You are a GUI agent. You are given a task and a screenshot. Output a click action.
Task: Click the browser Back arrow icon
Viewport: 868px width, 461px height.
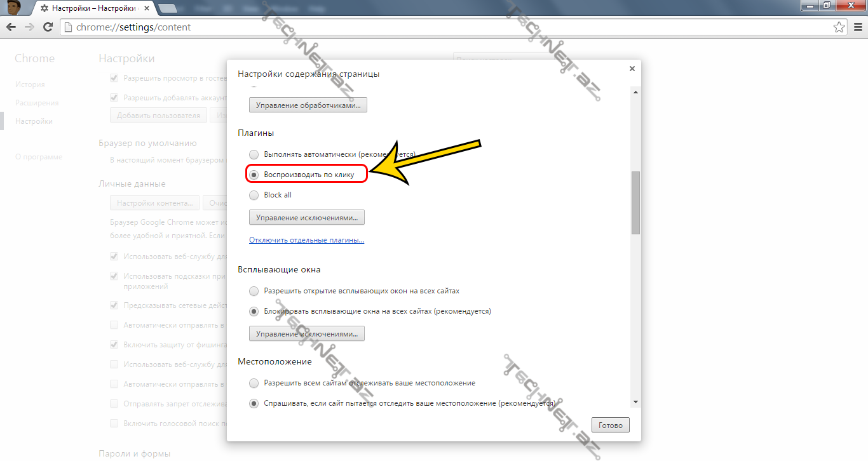coord(11,27)
